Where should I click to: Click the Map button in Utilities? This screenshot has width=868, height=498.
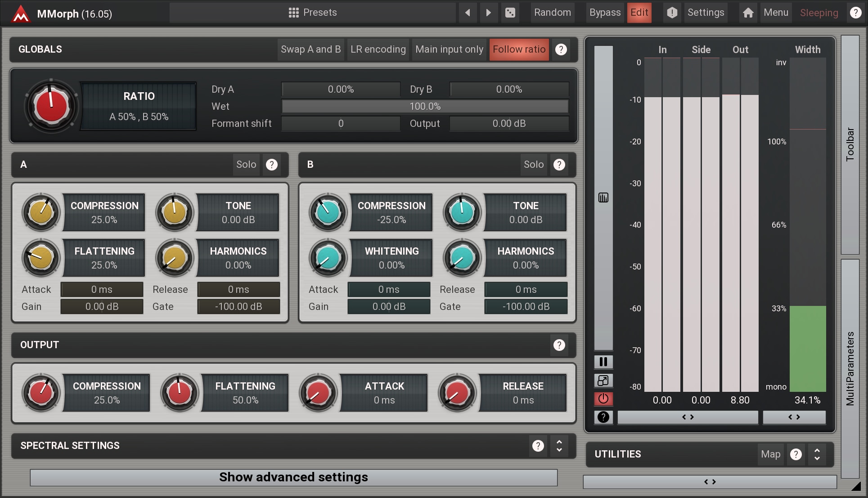[770, 454]
